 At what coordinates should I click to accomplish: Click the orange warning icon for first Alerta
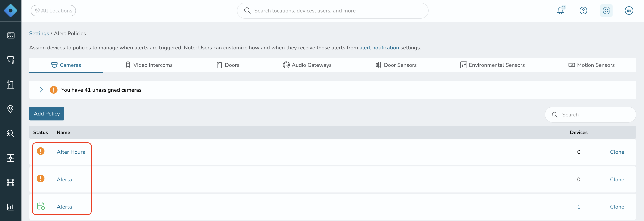pyautogui.click(x=40, y=178)
